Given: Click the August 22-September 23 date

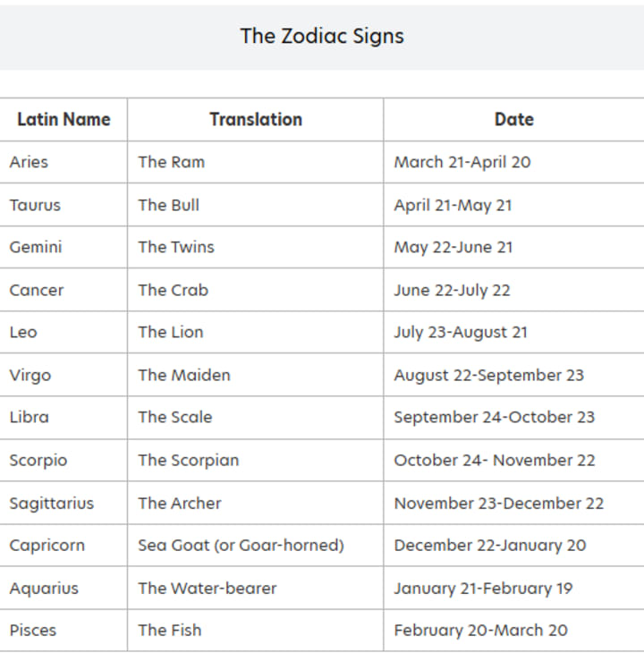Looking at the screenshot, I should 489,375.
